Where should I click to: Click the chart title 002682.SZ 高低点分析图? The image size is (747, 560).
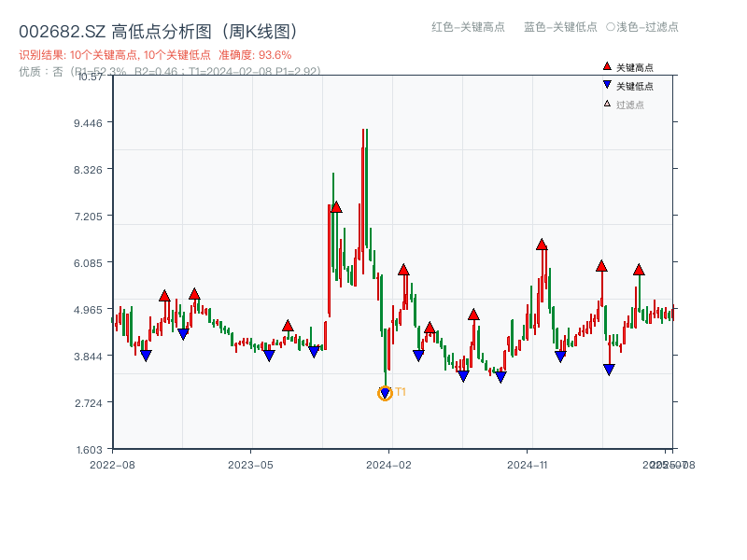tap(159, 32)
